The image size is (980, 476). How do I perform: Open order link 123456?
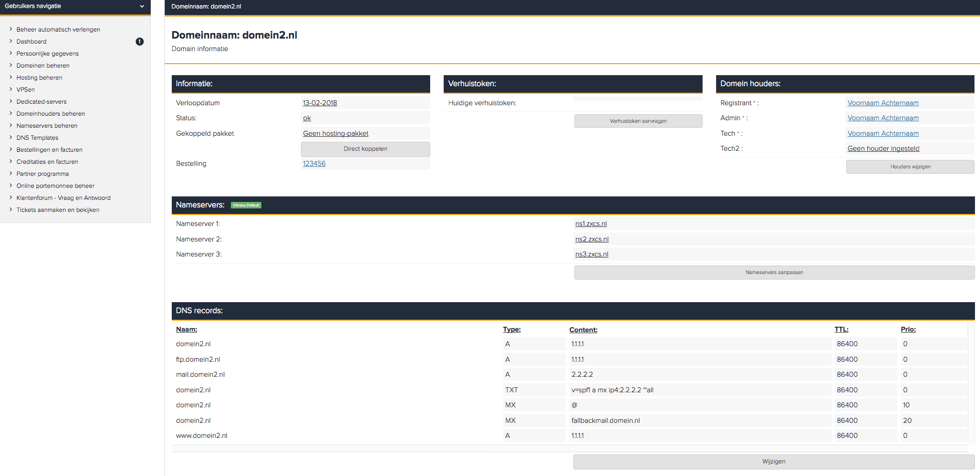click(314, 164)
